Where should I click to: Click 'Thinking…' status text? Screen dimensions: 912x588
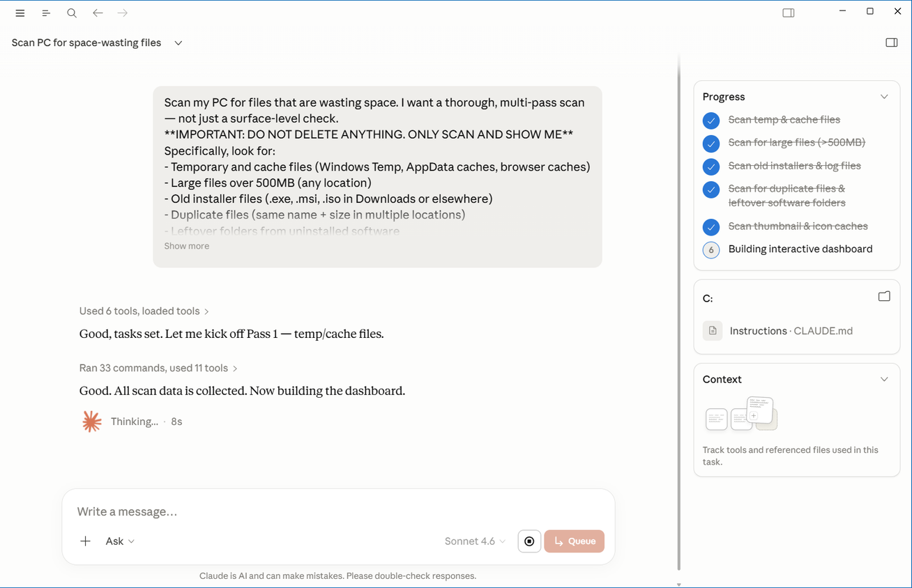tap(135, 421)
